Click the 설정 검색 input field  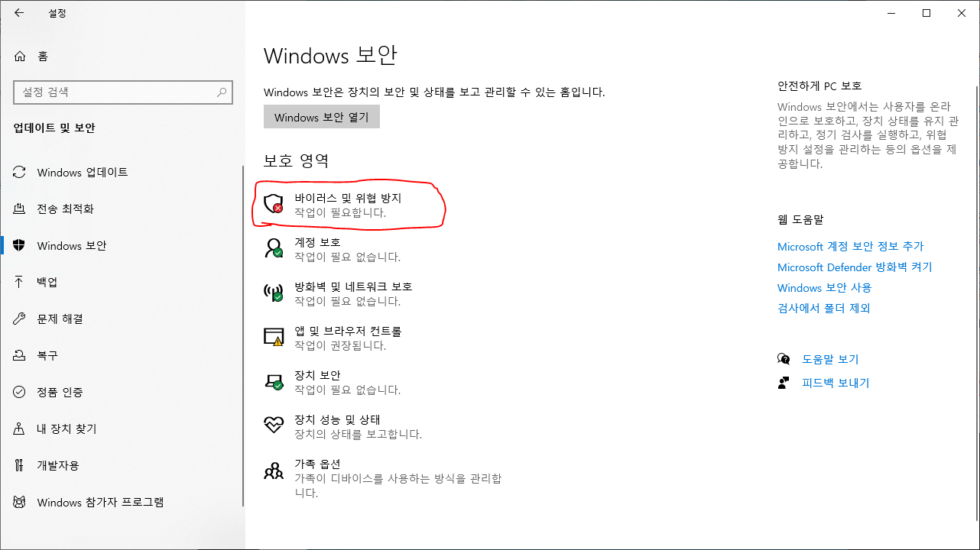(x=123, y=92)
